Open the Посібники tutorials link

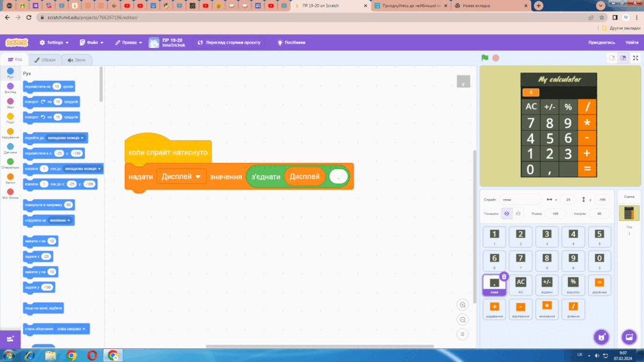tap(291, 42)
